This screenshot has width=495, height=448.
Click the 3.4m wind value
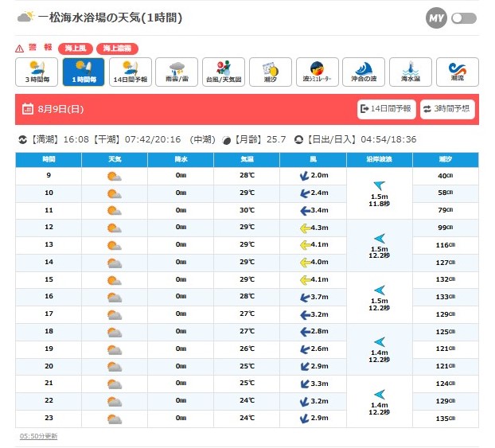(x=319, y=210)
